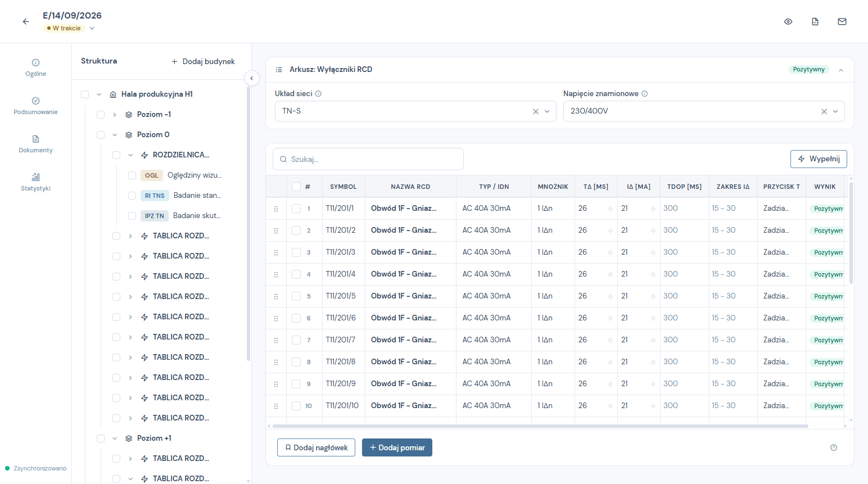The width and height of the screenshot is (868, 484).
Task: Check the Hala produkcyjna H1 checkbox
Action: coord(85,94)
